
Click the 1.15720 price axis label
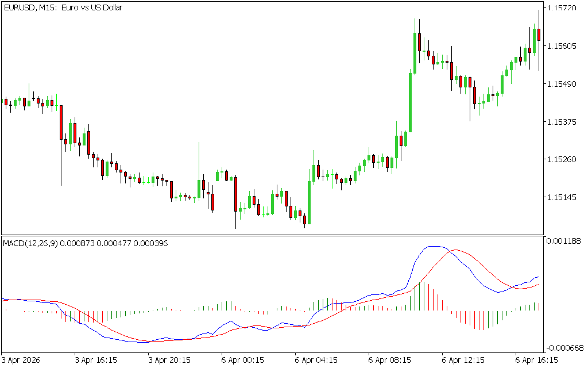(564, 8)
